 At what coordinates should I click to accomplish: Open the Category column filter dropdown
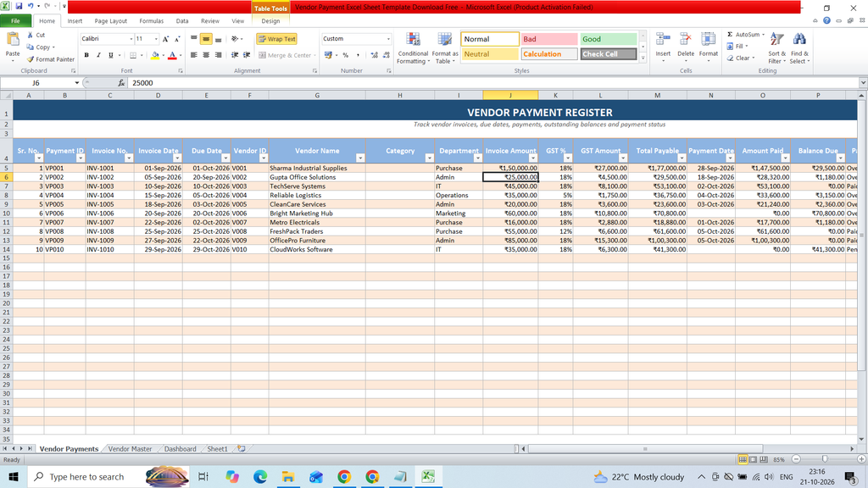(x=429, y=158)
